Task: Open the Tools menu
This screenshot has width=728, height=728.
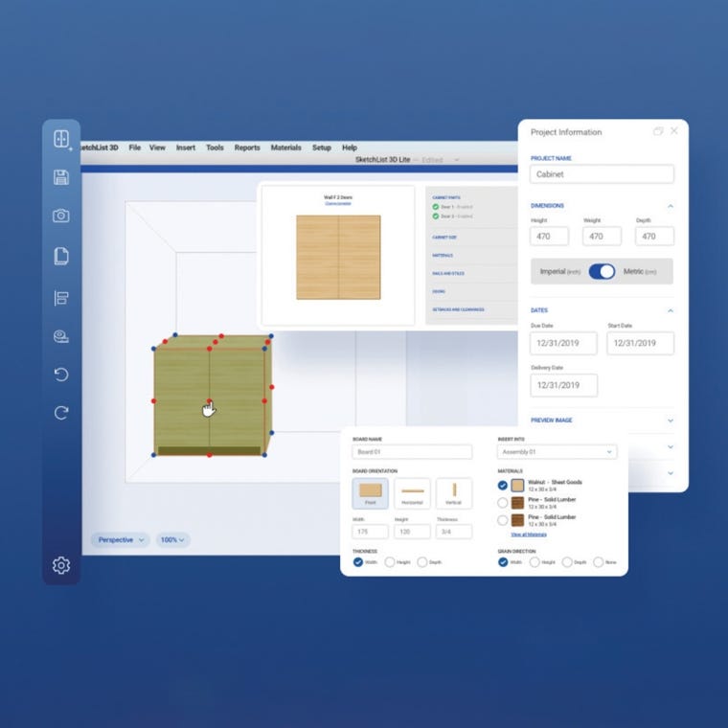Action: pos(215,148)
